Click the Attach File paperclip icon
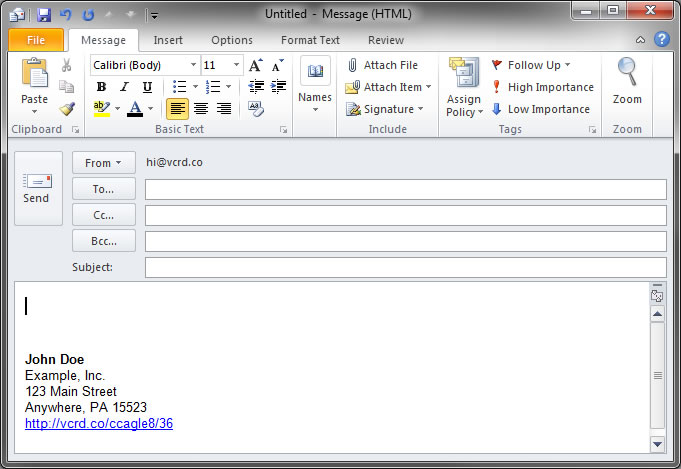 352,65
